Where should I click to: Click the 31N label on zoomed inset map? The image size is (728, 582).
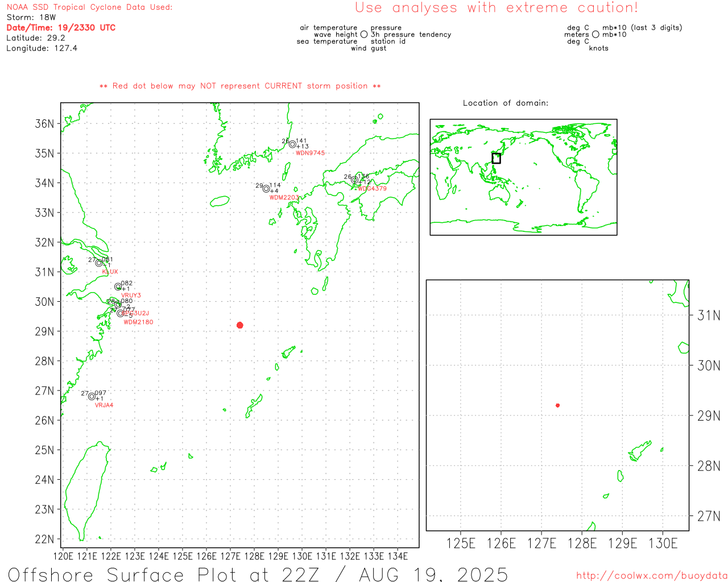[709, 315]
